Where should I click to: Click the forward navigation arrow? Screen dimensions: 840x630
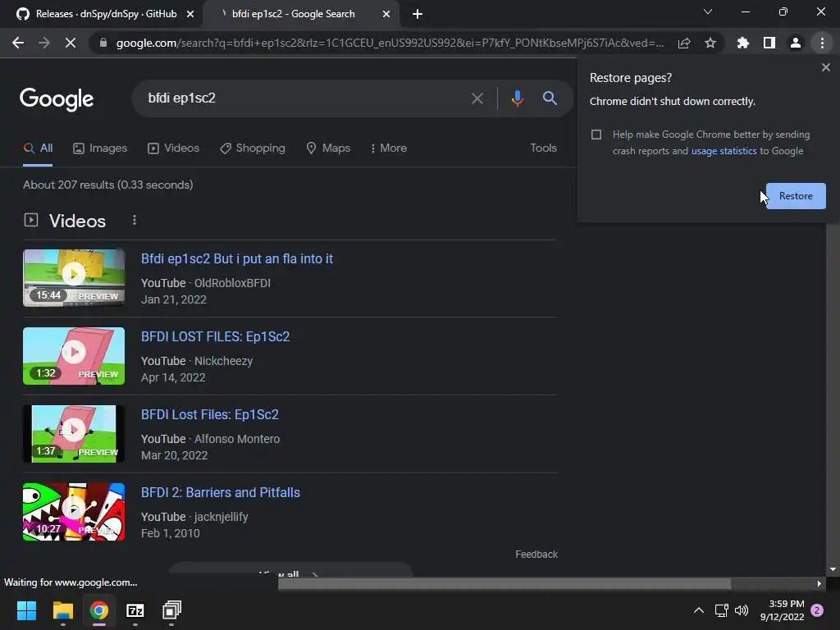coord(44,43)
